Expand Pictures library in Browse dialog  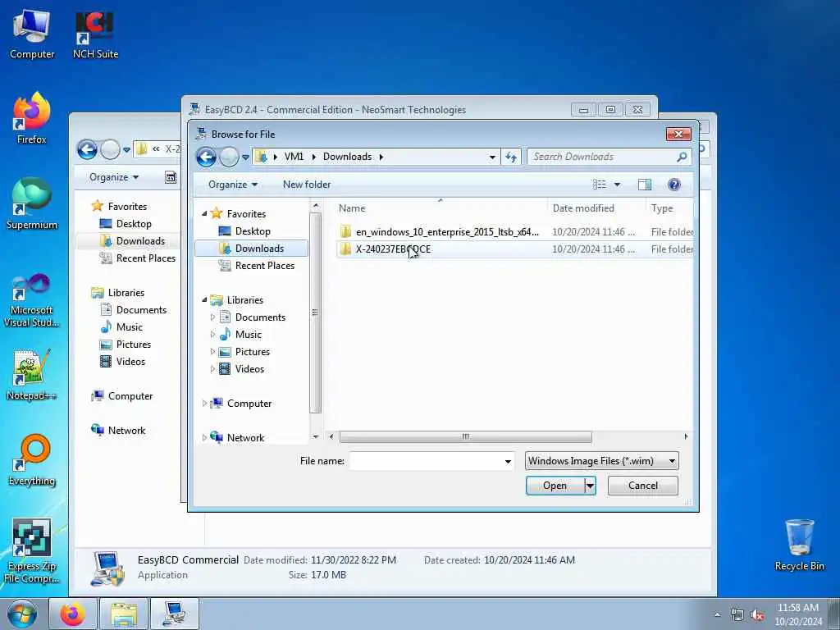click(212, 351)
